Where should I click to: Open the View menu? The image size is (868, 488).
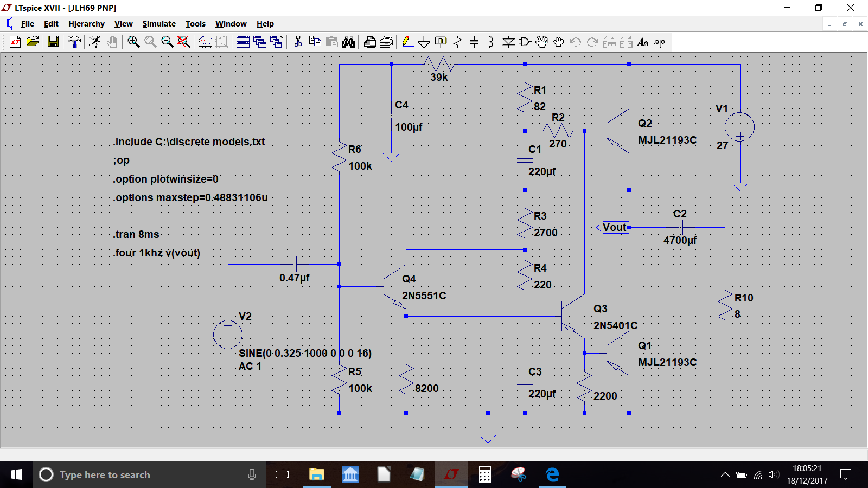pyautogui.click(x=124, y=24)
